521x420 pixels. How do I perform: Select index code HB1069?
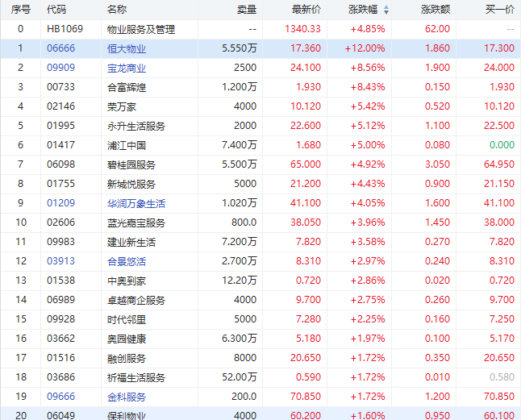tap(65, 29)
